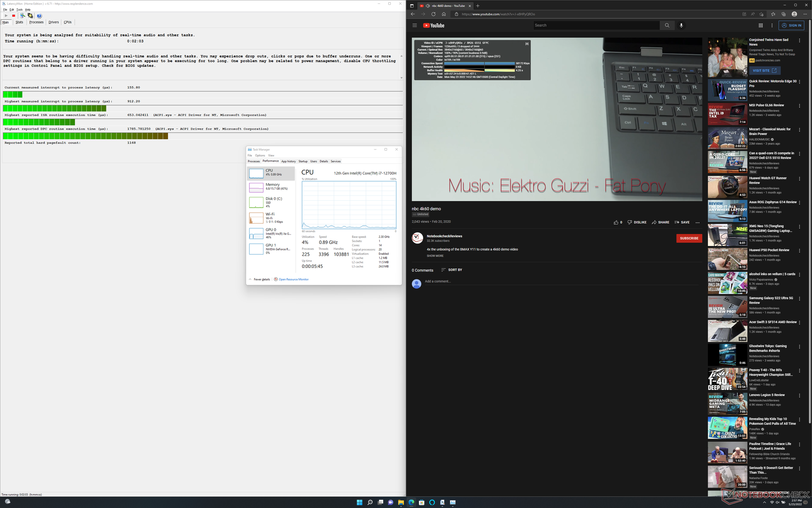Screen dimensions: 812x508
Task: Select Wi-Fi in Task Manager sidebar
Action: [271, 218]
